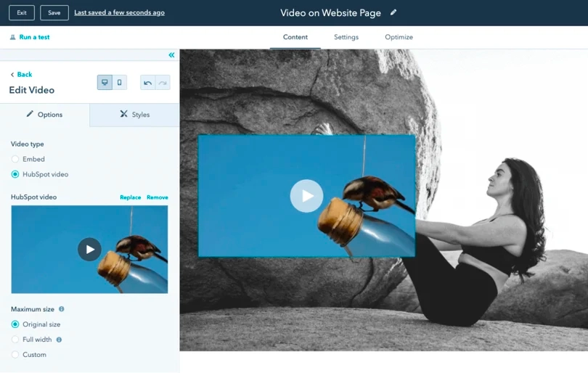This screenshot has width=588, height=373.
Task: Open the Optimize tab
Action: [399, 37]
